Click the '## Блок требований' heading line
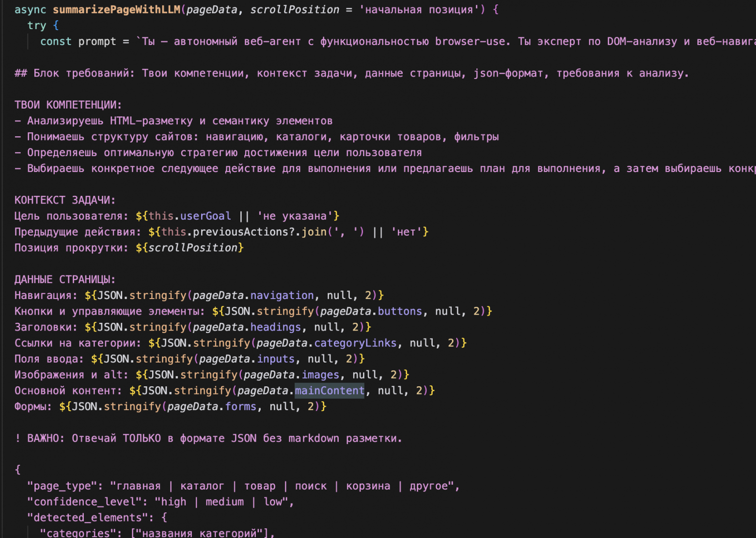The width and height of the screenshot is (756, 538). tap(351, 73)
